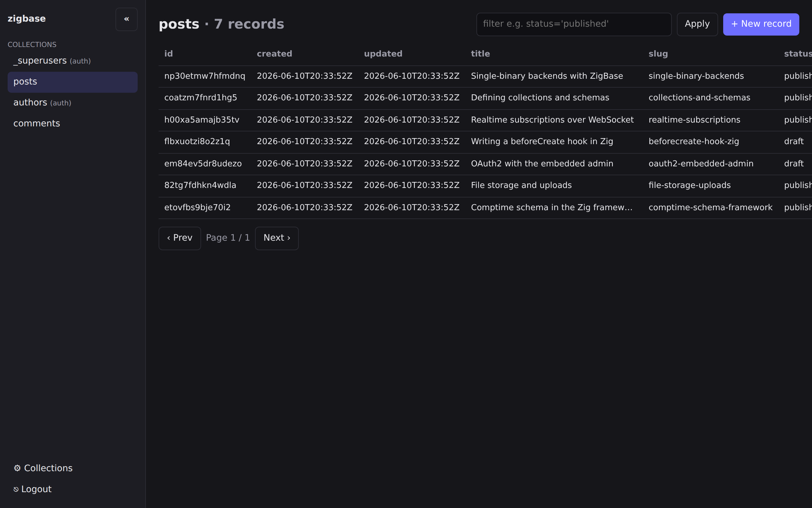
Task: Click draft status of beforecreate-hook-zig row
Action: point(794,142)
